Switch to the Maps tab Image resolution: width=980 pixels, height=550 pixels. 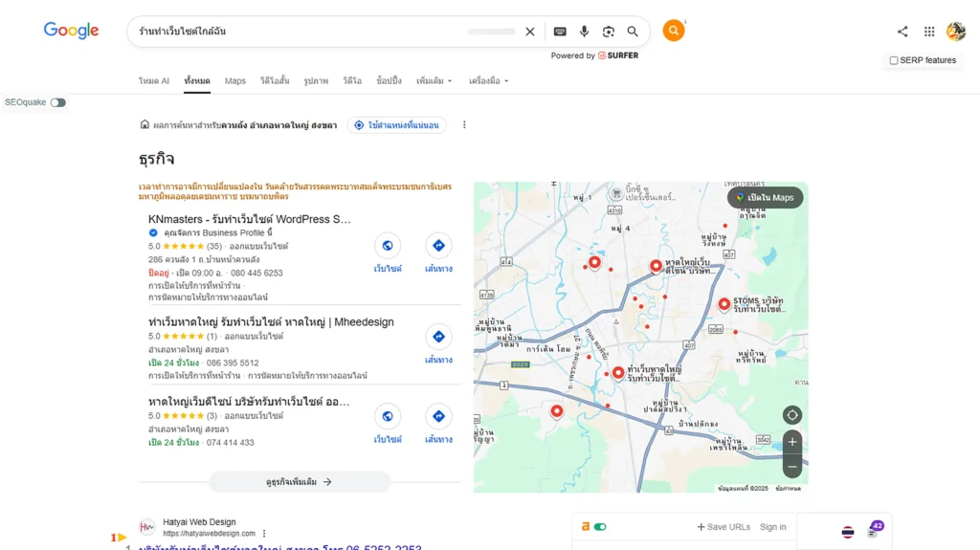[235, 80]
